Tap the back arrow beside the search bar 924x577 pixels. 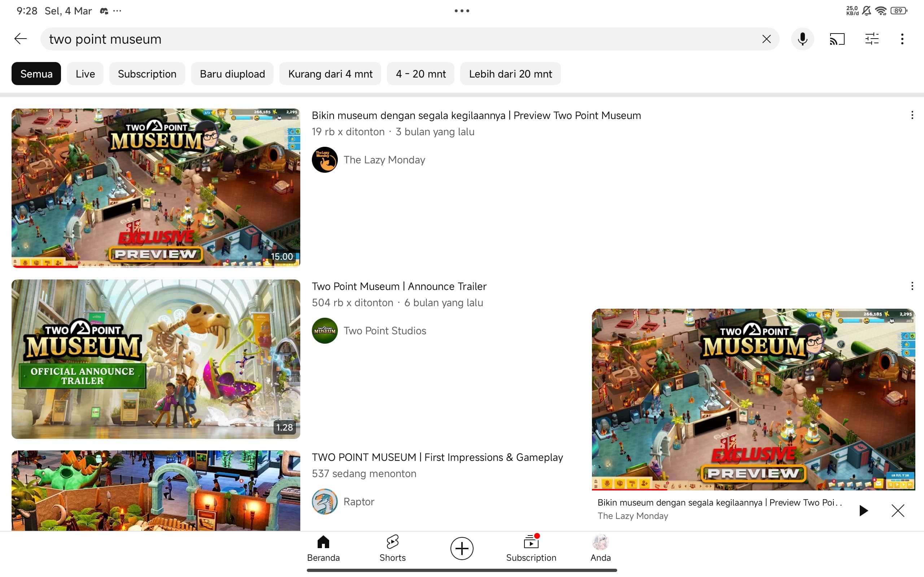click(x=20, y=39)
